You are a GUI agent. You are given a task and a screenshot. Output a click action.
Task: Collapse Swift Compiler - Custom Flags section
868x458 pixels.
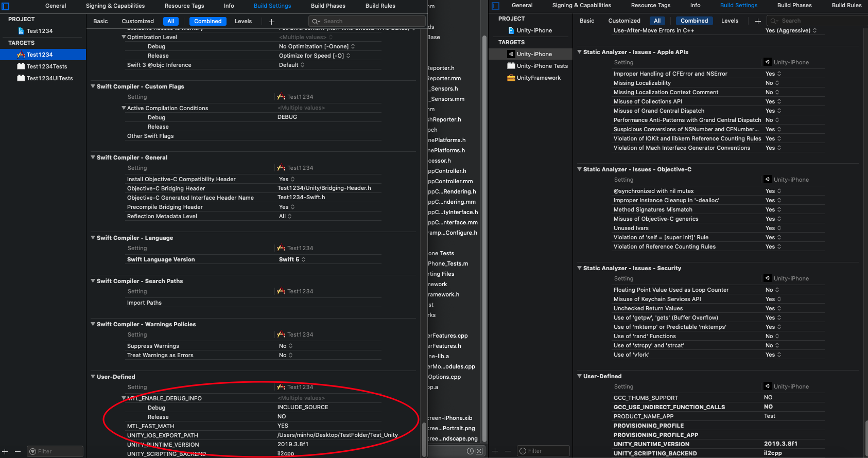tap(93, 86)
